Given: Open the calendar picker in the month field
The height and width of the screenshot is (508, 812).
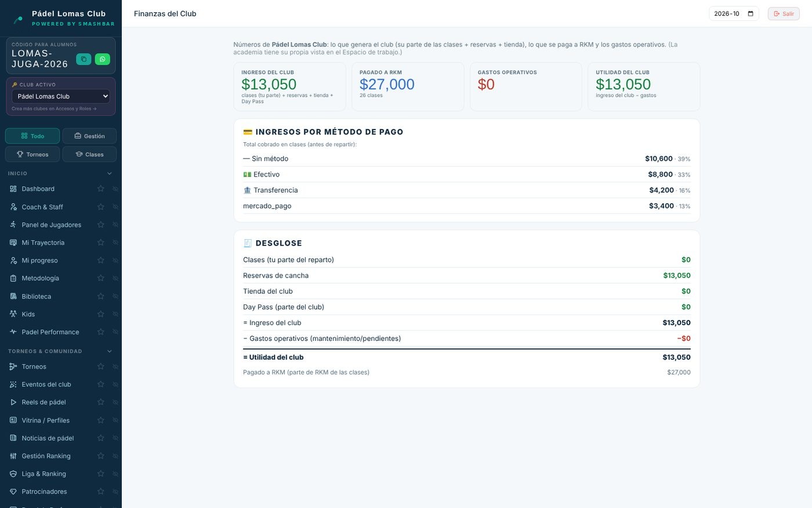Looking at the screenshot, I should pyautogui.click(x=751, y=13).
